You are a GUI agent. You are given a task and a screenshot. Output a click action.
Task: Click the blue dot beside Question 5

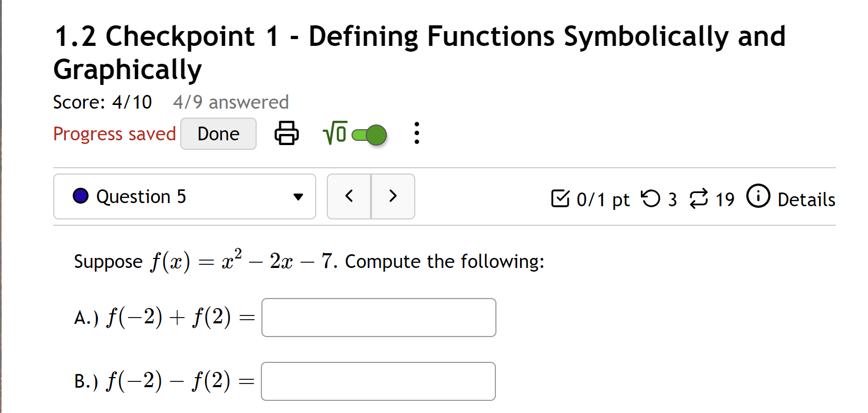[80, 196]
